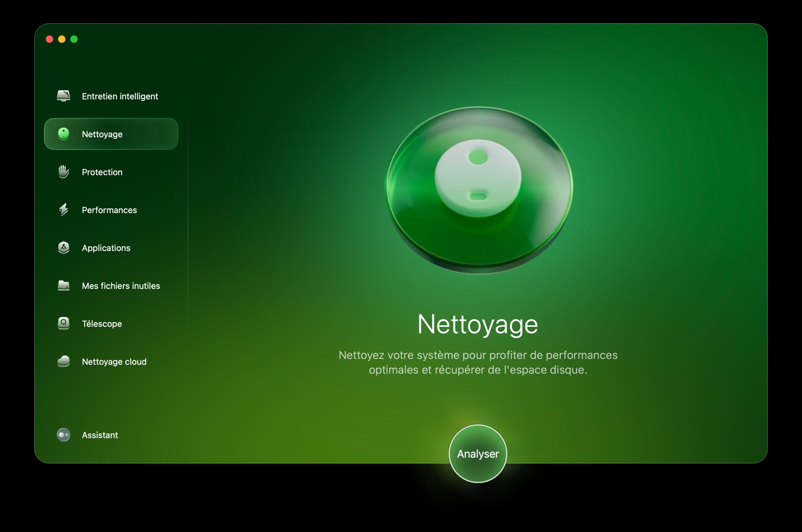The image size is (802, 532).
Task: Click the Mes fichiers inutiles folder icon
Action: coord(64,286)
